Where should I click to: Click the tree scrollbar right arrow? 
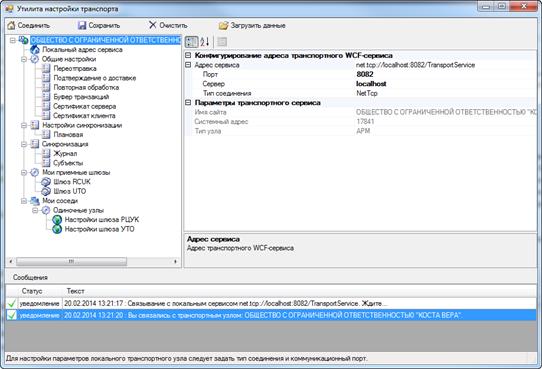[x=175, y=262]
